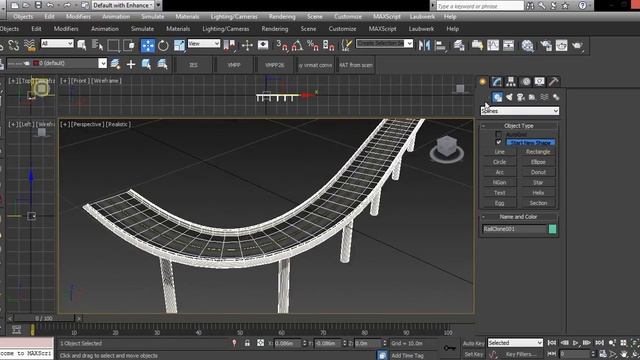Screen dimensions: 640x360
Task: Open the Curve Editor icon
Action: tap(493, 45)
